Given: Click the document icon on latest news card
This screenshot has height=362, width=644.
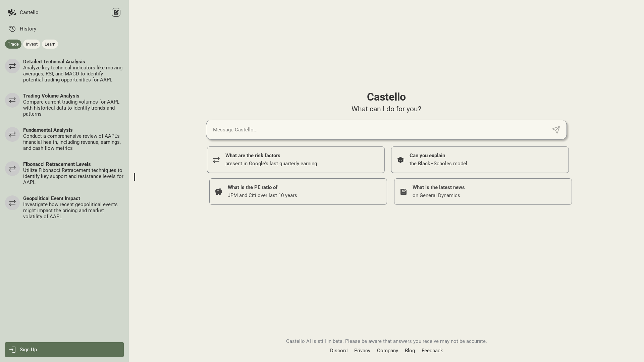Looking at the screenshot, I should tap(403, 191).
